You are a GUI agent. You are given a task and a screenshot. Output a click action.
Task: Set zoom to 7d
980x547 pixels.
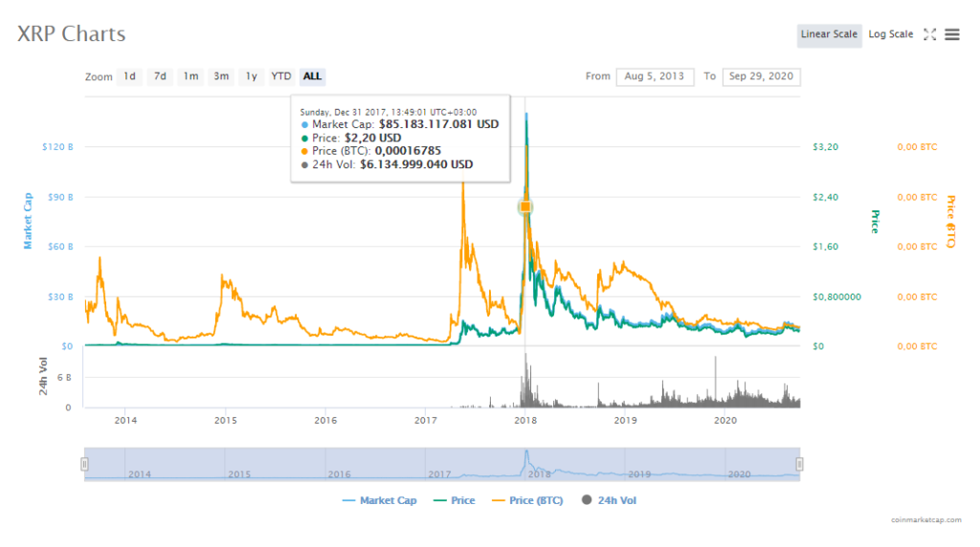[x=160, y=77]
